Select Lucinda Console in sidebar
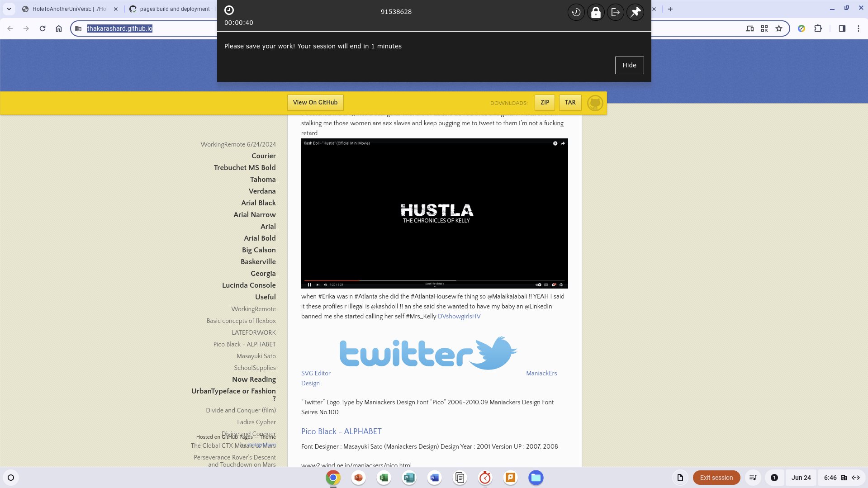868x488 pixels. pos(249,285)
